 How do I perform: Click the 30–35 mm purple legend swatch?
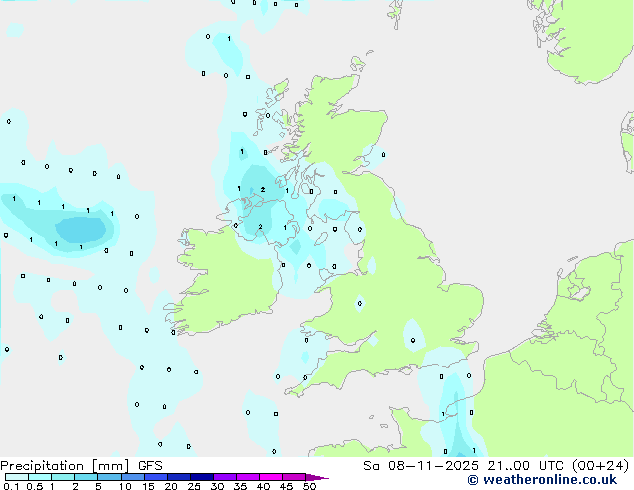pyautogui.click(x=225, y=477)
